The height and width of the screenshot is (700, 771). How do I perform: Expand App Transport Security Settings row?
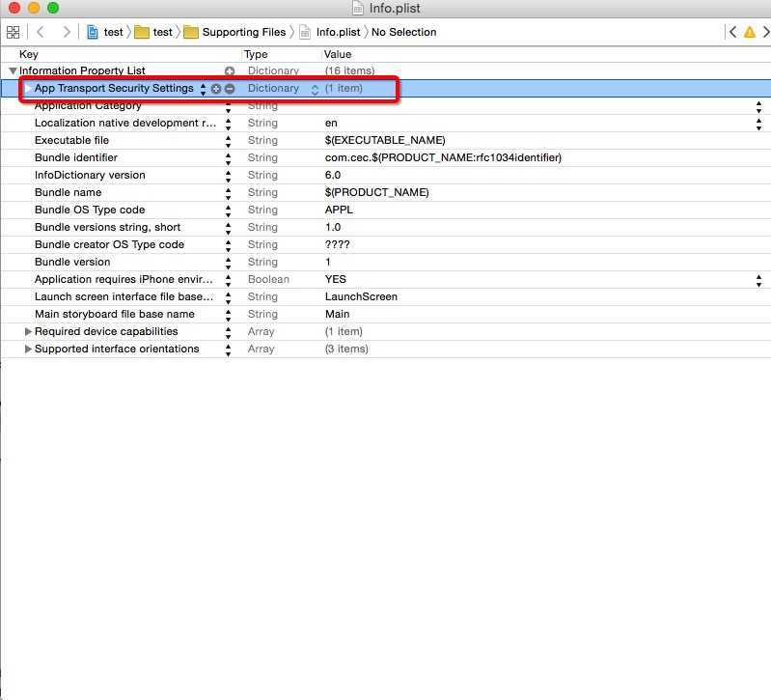click(28, 88)
